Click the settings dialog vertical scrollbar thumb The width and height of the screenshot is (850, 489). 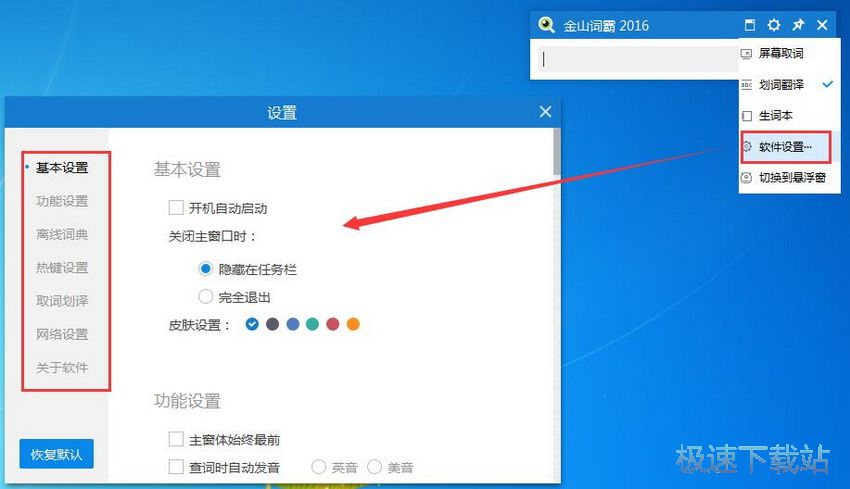coord(557,152)
